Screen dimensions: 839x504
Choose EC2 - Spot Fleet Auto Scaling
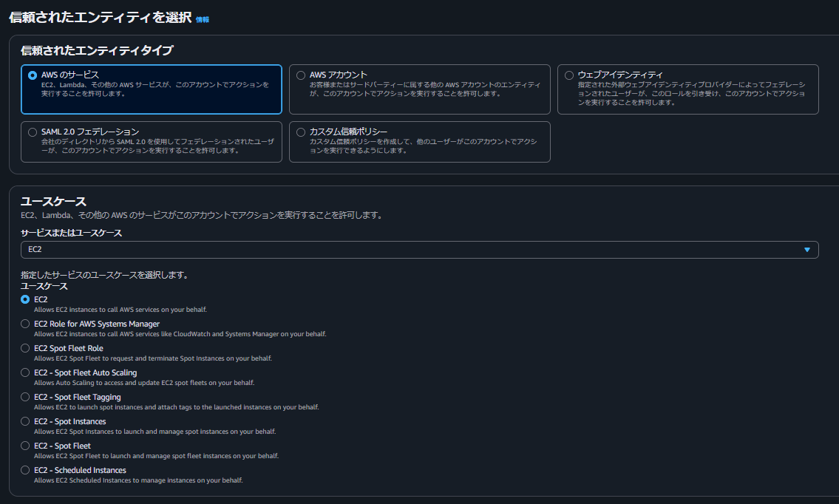pos(24,372)
